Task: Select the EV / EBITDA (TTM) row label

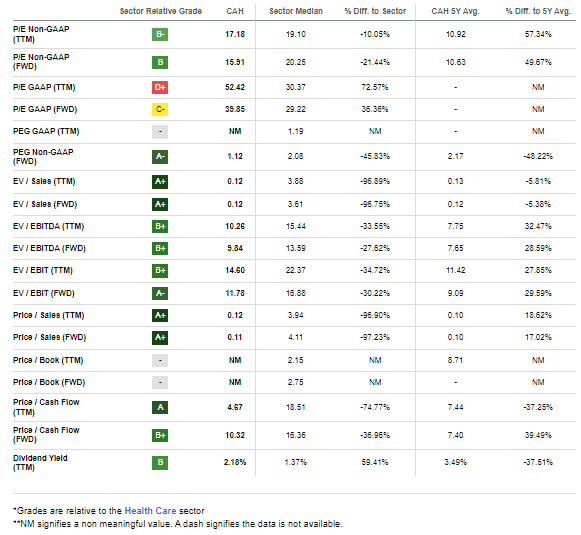Action: pos(49,226)
